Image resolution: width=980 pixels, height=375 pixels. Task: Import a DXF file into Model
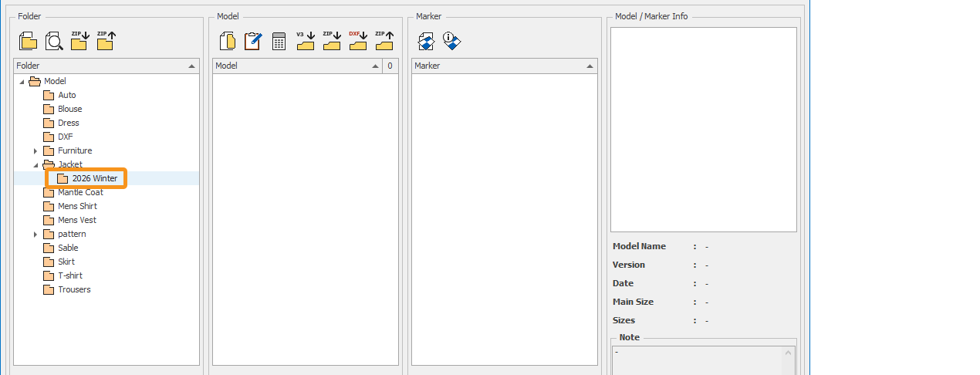[358, 41]
